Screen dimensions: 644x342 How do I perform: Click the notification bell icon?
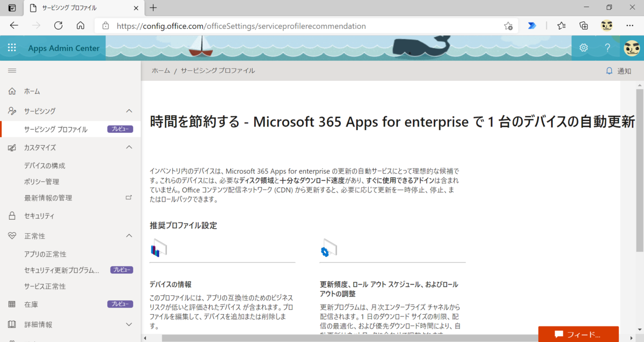609,71
